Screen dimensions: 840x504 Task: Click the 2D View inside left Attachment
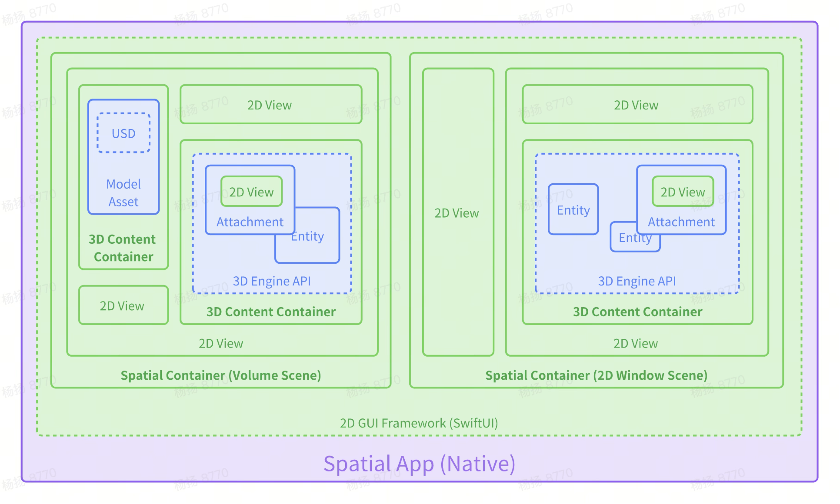click(251, 192)
